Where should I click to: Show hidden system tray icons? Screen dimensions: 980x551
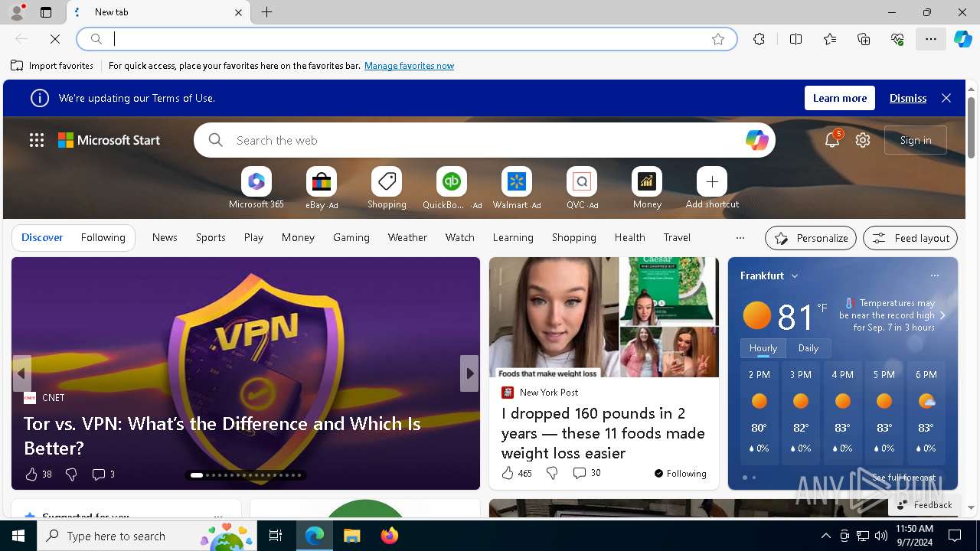click(825, 536)
